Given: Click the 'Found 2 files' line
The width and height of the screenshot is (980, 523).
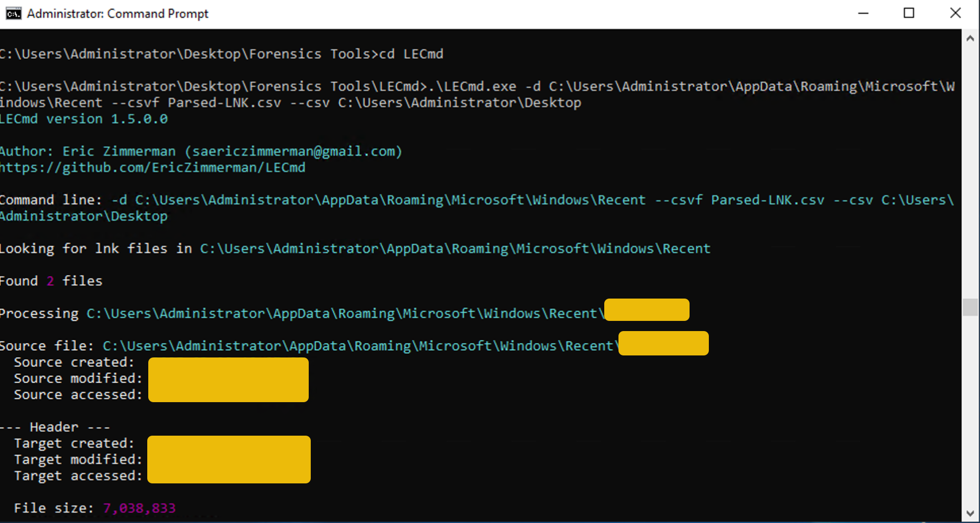Looking at the screenshot, I should tap(51, 281).
